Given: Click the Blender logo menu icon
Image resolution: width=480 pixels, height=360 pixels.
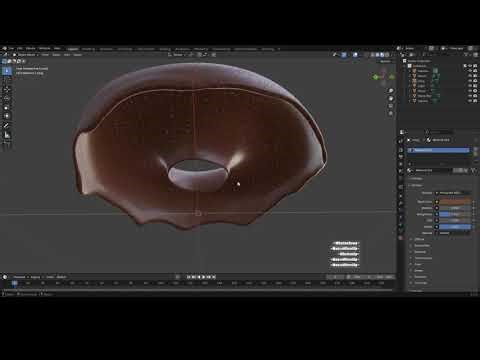Looking at the screenshot, I should (x=4, y=49).
